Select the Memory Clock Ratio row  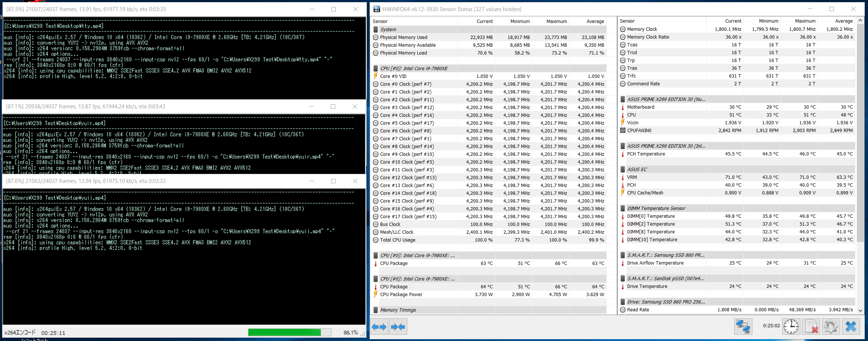coord(736,37)
